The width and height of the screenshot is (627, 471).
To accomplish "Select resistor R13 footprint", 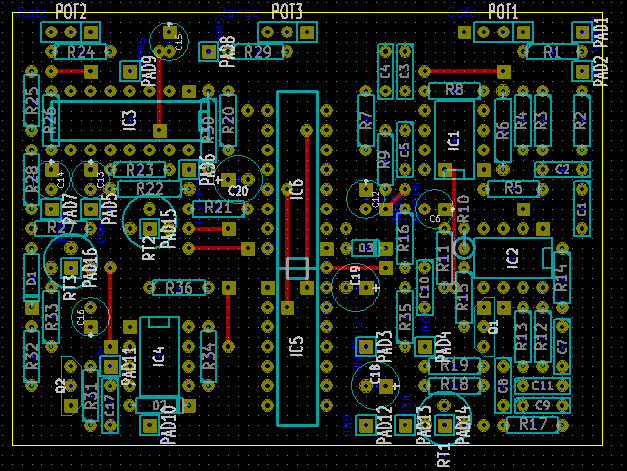I will point(523,336).
